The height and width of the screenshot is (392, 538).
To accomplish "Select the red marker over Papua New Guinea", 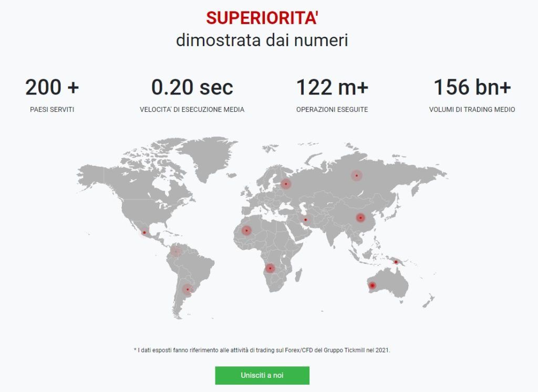I will (x=396, y=262).
